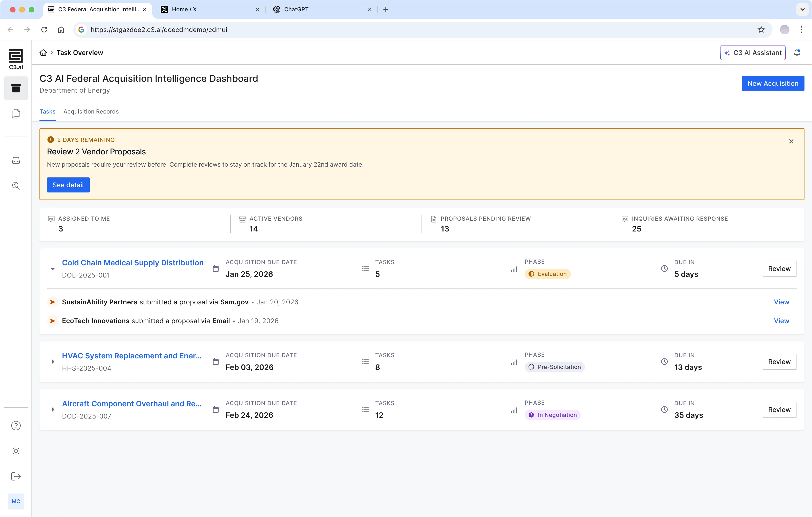Click tasks list icon in Cold Chain row

point(365,268)
